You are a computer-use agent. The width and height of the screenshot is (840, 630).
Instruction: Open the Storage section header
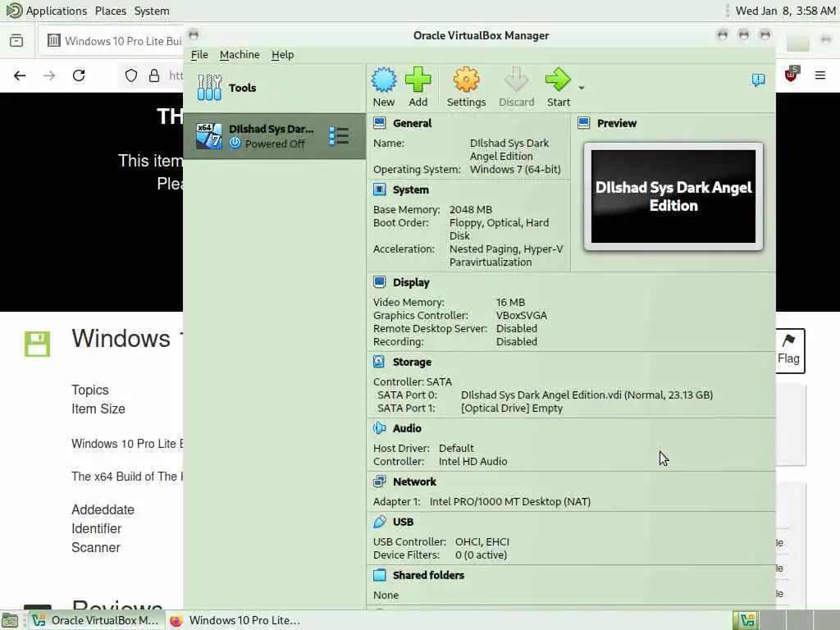(x=412, y=362)
